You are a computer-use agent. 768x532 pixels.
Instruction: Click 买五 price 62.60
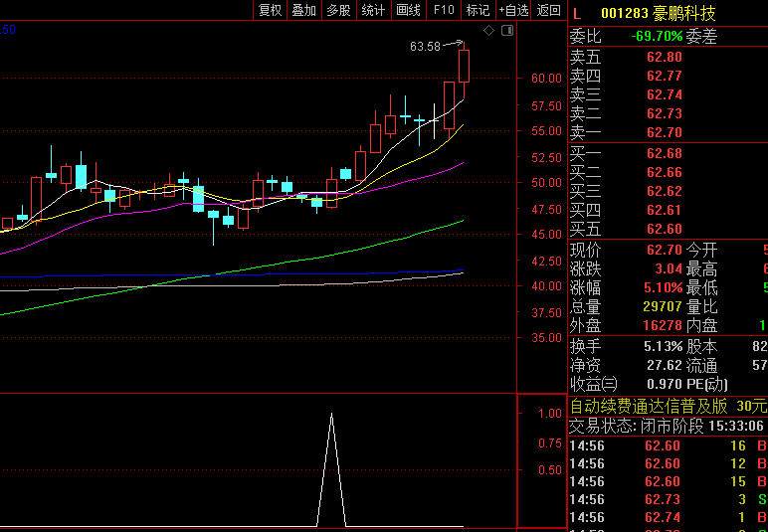tap(665, 229)
